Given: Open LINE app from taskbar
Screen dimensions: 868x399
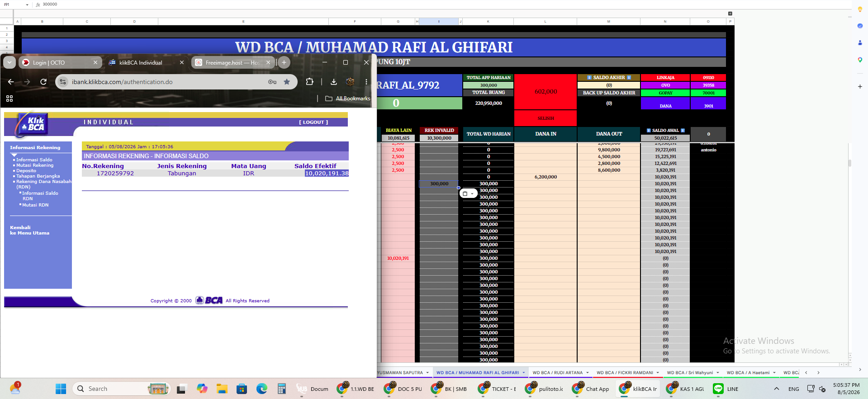Looking at the screenshot, I should coord(726,389).
